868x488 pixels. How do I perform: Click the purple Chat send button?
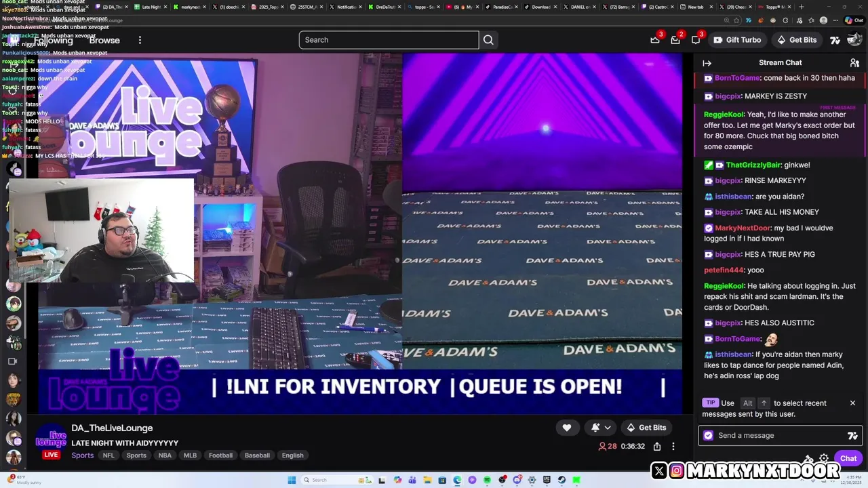848,459
